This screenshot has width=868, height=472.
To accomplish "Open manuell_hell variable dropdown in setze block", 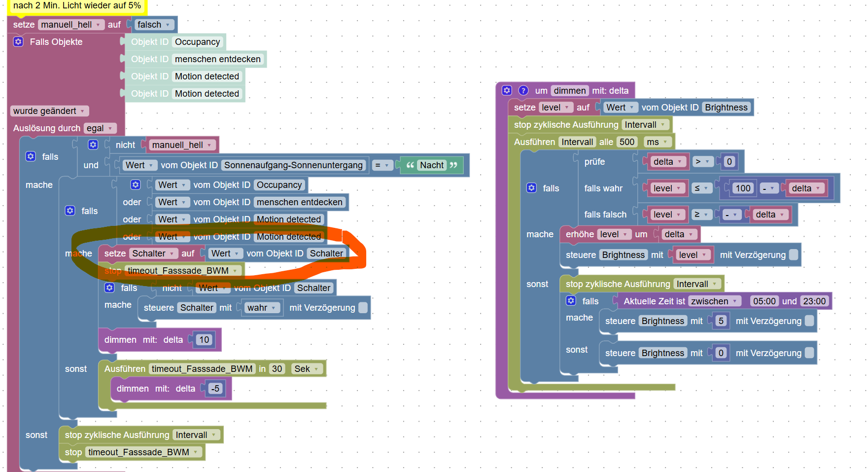I will pyautogui.click(x=71, y=25).
